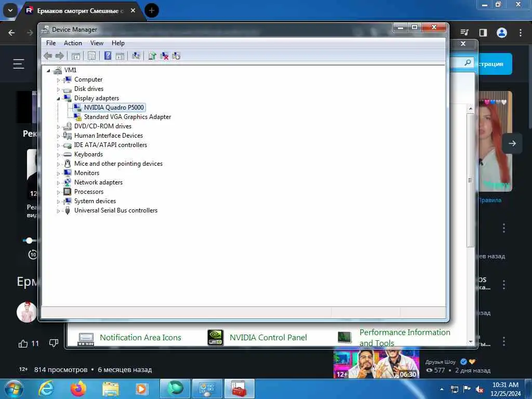Open the browser three-dot menu
The height and width of the screenshot is (399, 532).
(521, 33)
